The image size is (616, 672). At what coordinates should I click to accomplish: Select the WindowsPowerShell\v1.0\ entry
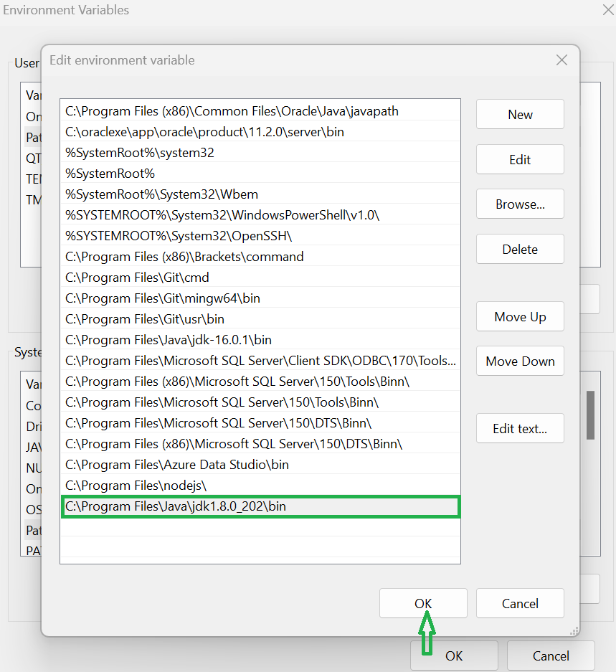pyautogui.click(x=260, y=215)
